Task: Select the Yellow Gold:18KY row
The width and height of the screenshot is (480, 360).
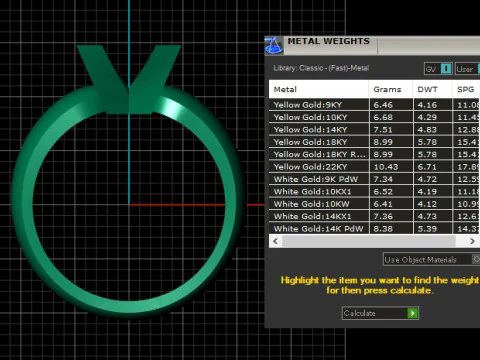Action: point(374,142)
